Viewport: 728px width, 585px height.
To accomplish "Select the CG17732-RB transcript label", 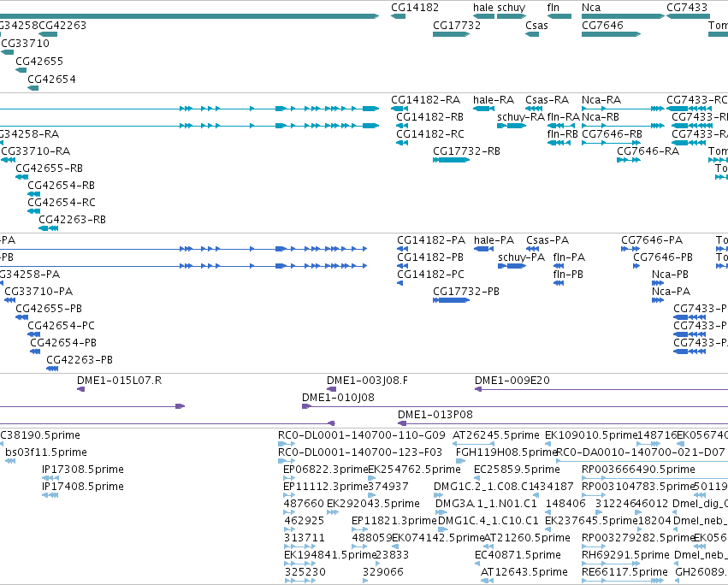I will pyautogui.click(x=466, y=151).
